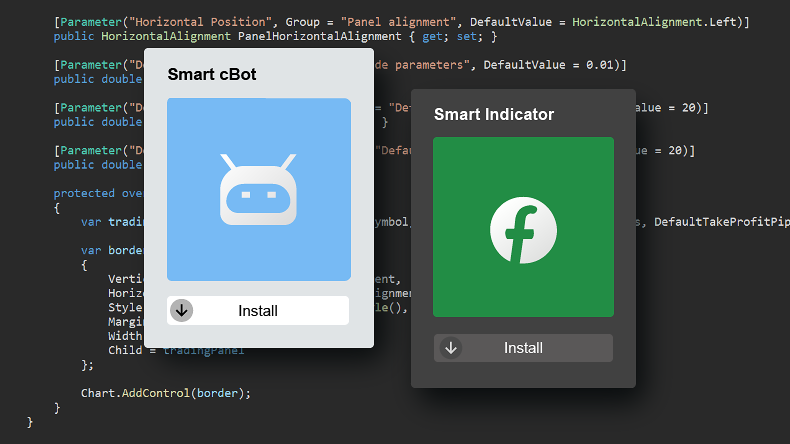Open the blue Smart cBot thumbnail
The image size is (790, 444).
(x=259, y=189)
